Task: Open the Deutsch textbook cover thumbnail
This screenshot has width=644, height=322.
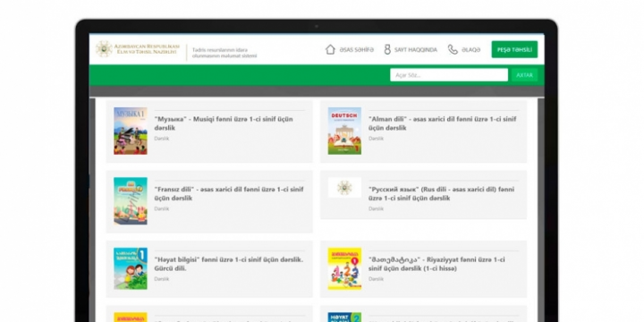Action: click(x=344, y=131)
